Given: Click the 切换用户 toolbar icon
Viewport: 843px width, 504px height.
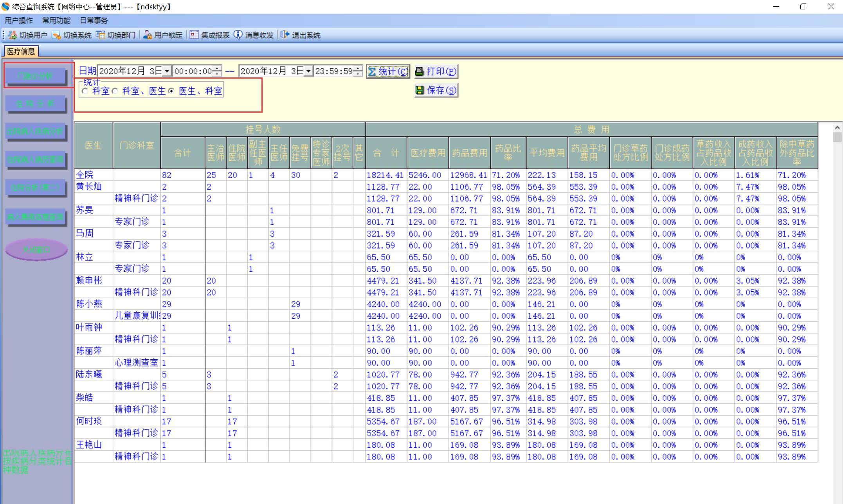Looking at the screenshot, I should pyautogui.click(x=13, y=35).
